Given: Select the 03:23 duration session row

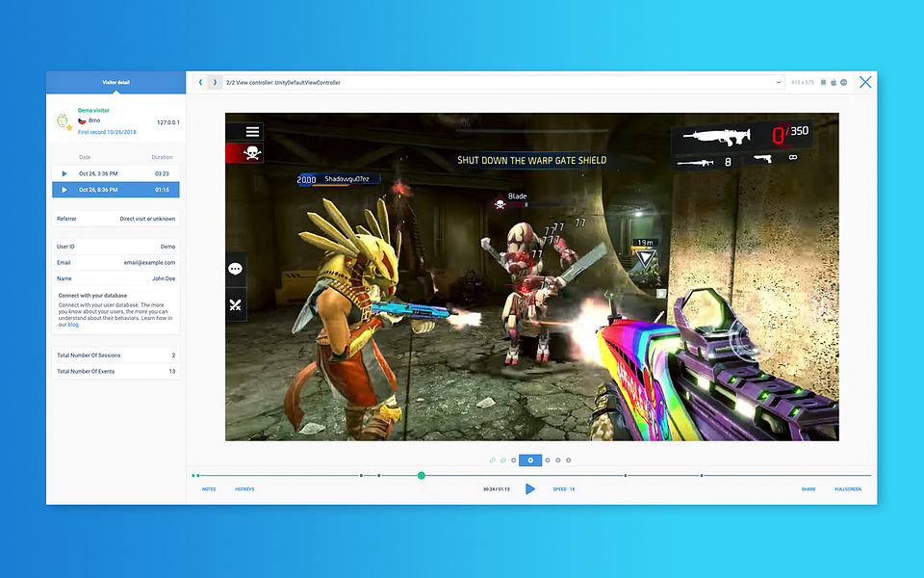Looking at the screenshot, I should (115, 173).
